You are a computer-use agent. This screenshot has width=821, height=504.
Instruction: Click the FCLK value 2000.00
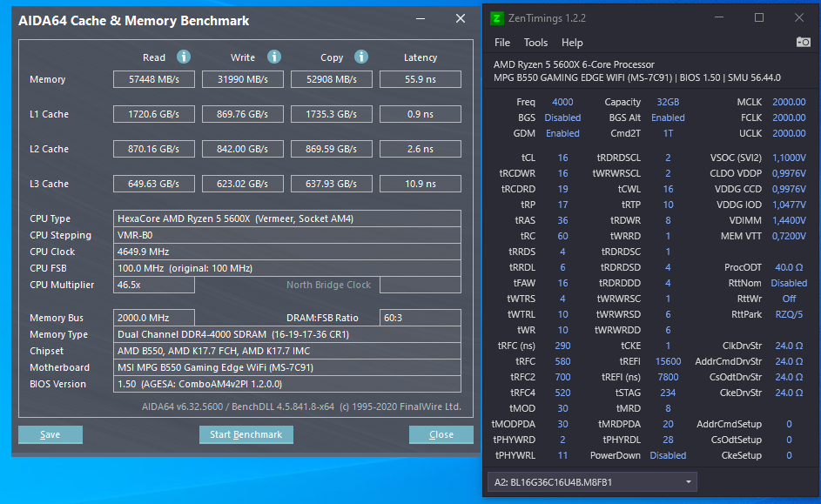pyautogui.click(x=789, y=118)
